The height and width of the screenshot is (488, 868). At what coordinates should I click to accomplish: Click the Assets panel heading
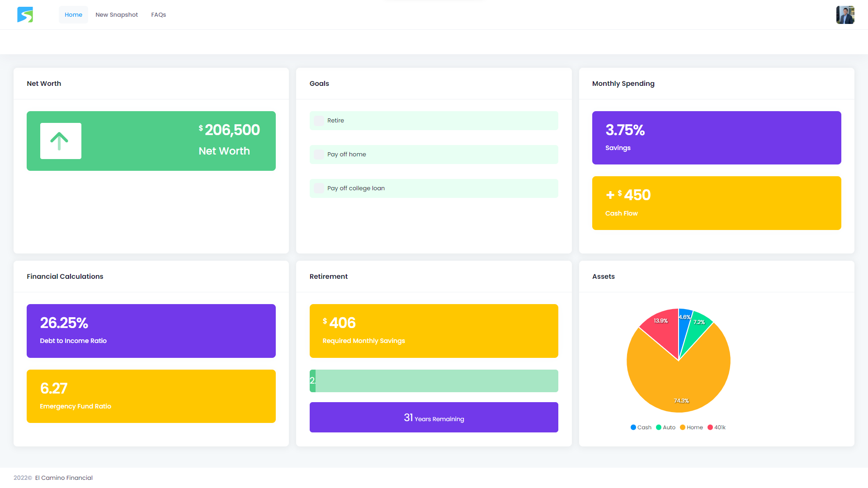(604, 277)
